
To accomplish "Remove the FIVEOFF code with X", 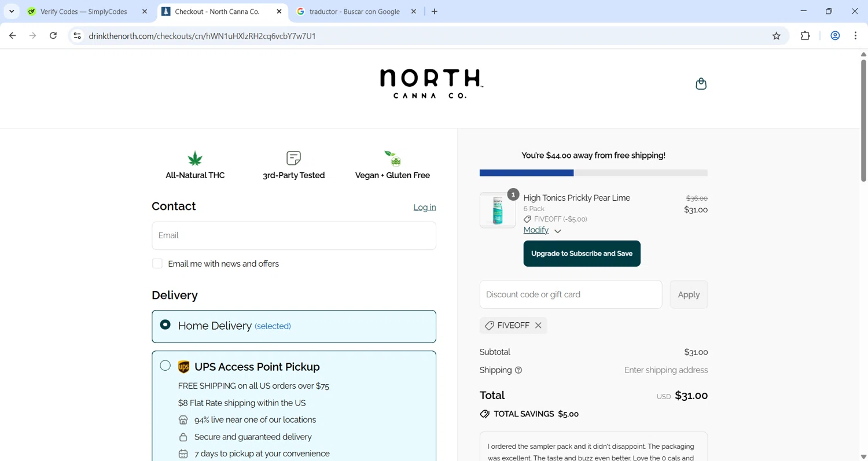I will coord(538,326).
